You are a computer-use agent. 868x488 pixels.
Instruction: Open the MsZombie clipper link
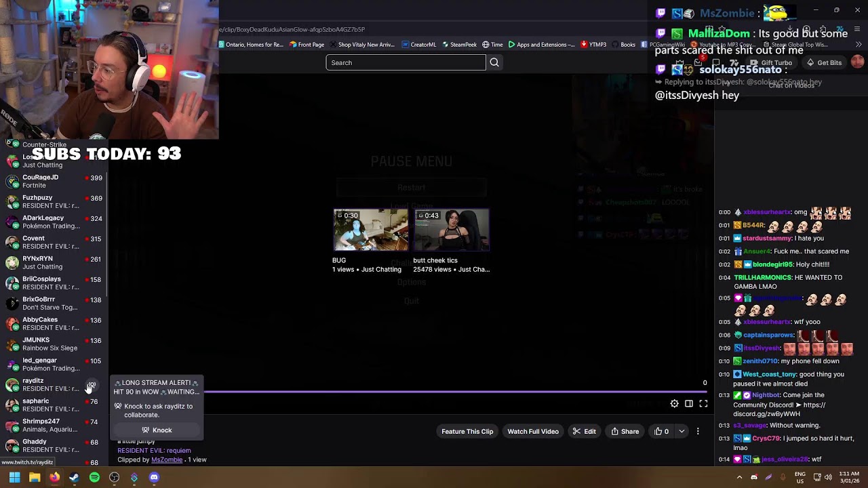pyautogui.click(x=167, y=460)
